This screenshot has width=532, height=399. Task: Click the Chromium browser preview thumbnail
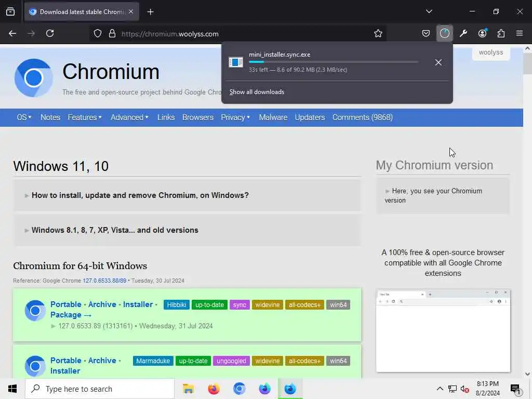(x=443, y=331)
